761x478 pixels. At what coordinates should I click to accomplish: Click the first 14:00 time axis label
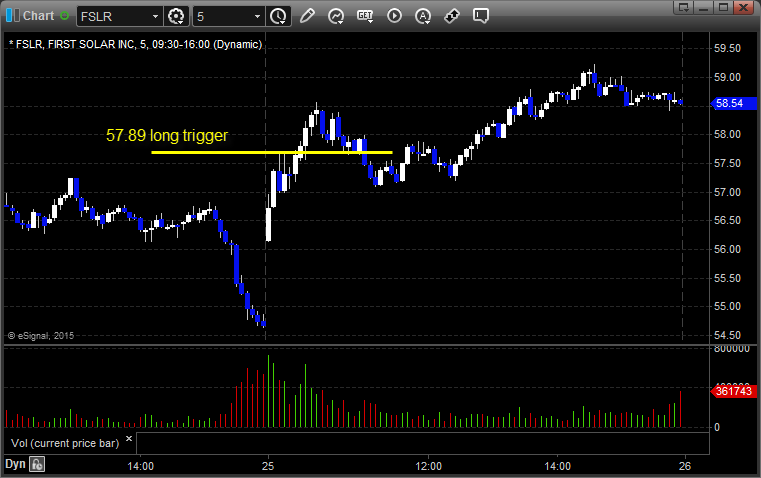click(141, 466)
